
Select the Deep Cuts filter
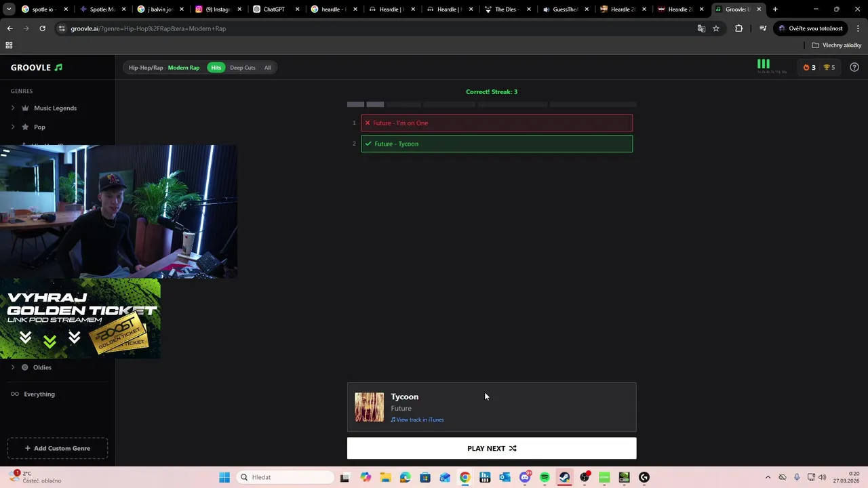243,68
